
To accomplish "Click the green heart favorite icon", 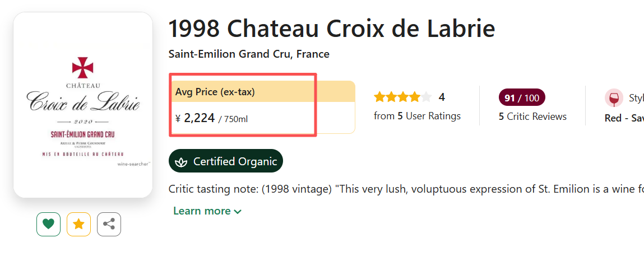I will (x=48, y=225).
